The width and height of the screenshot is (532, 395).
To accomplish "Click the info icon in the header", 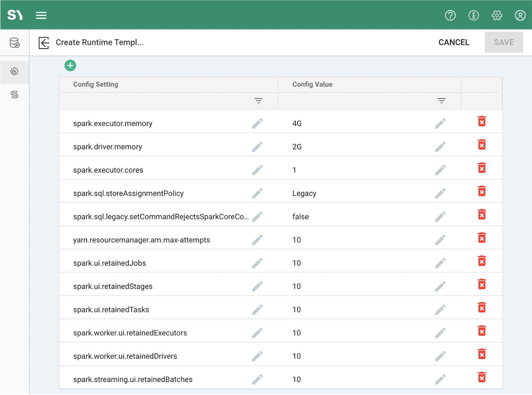I will (x=473, y=15).
